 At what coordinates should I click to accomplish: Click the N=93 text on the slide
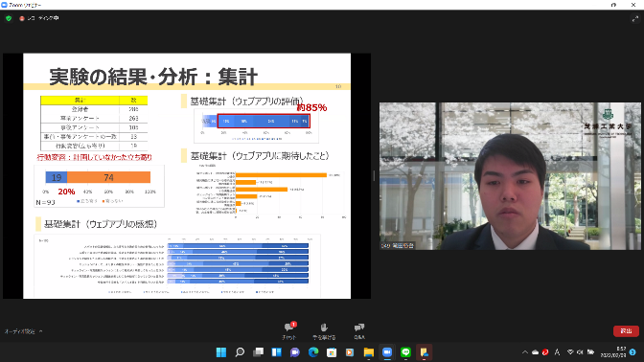pos(45,202)
